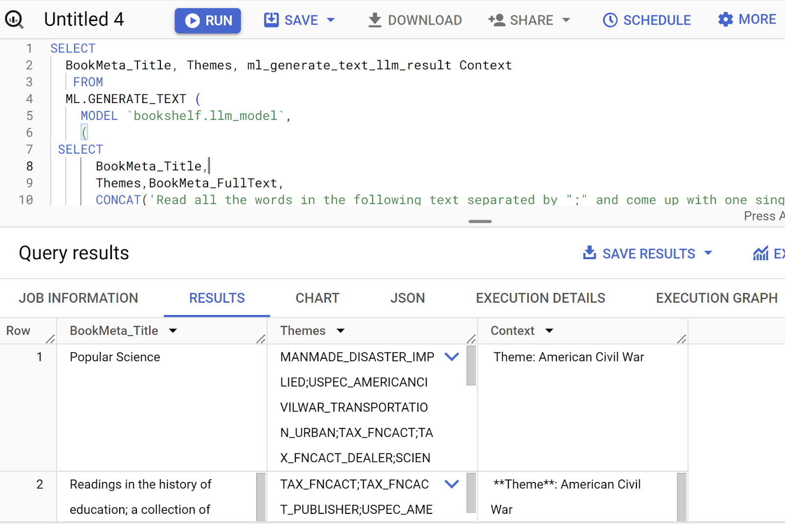Expand the SHARE dropdown arrow
Screen dimensions: 785x532
click(x=566, y=20)
